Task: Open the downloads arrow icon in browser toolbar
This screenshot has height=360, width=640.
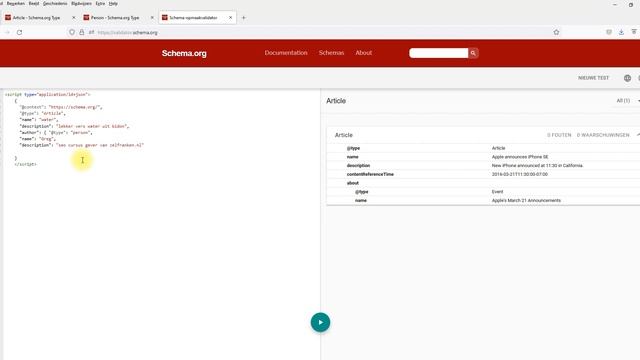Action: click(621, 32)
